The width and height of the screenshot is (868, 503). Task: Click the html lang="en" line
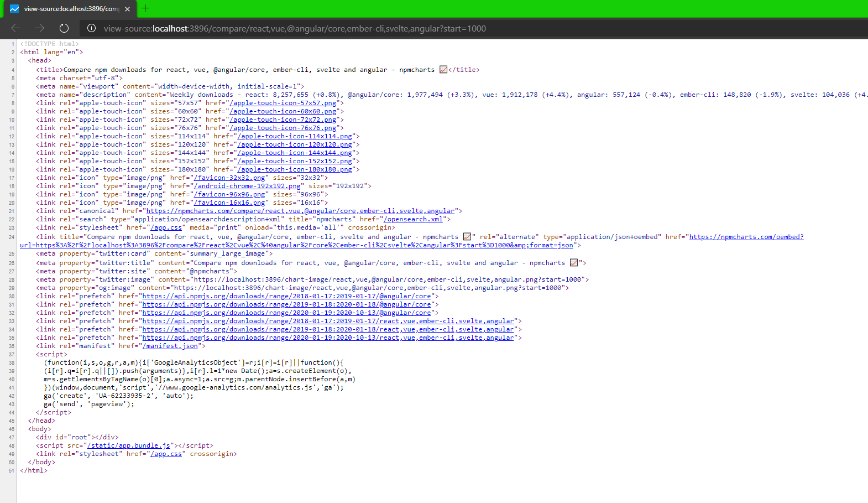(x=51, y=52)
